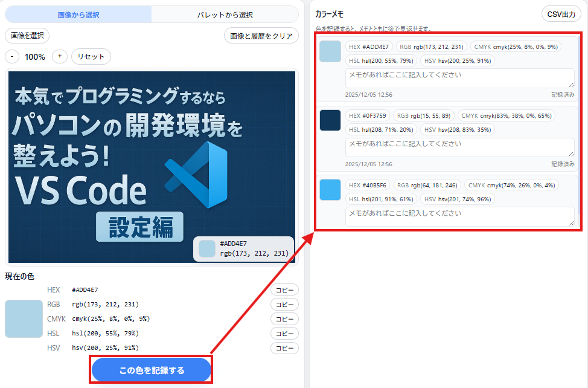Click the memo field for #0F3759

click(459, 147)
